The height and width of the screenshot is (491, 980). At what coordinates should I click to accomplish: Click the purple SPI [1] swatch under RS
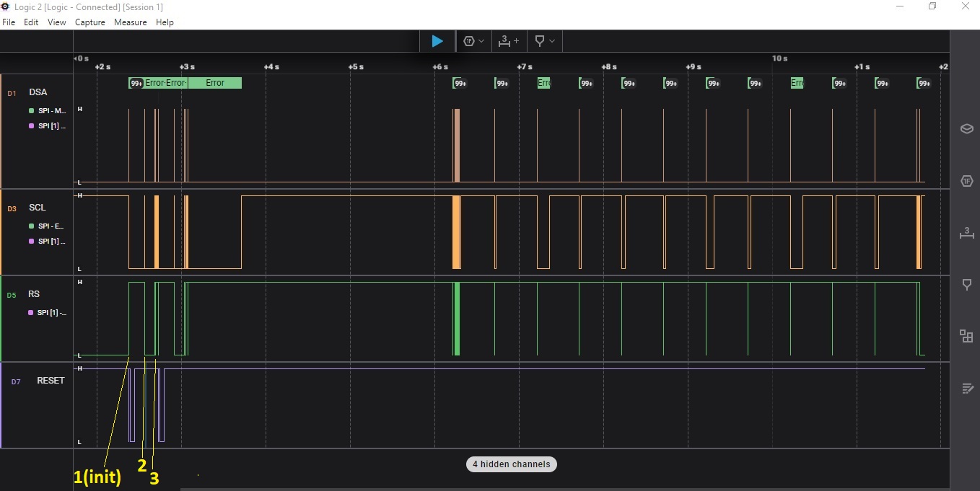point(32,313)
